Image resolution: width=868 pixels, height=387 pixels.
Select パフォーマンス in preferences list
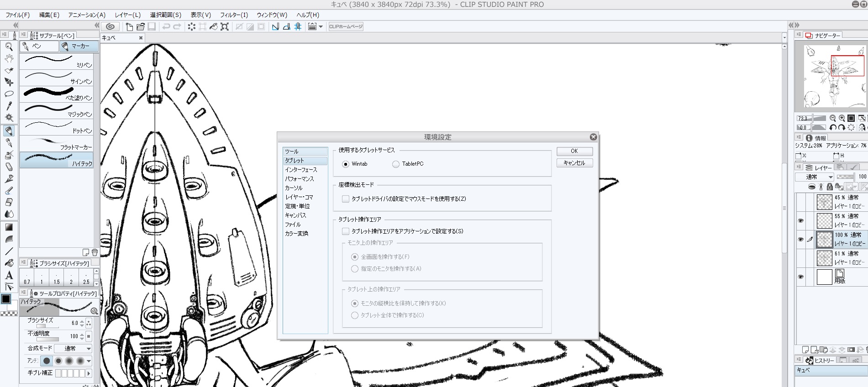[300, 179]
